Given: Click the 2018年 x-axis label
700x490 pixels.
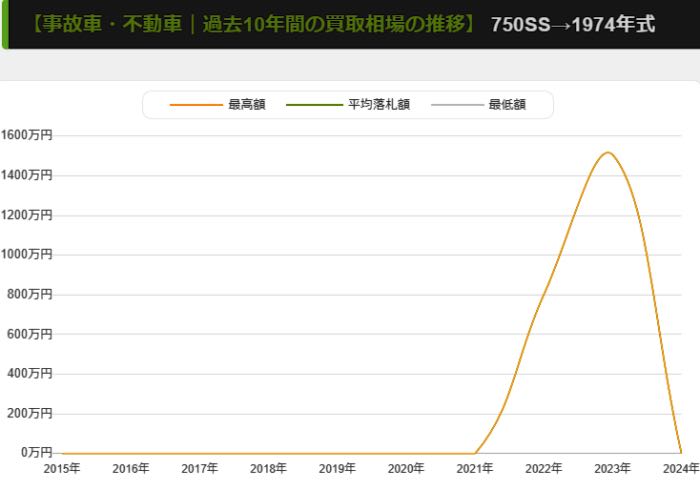Looking at the screenshot, I should pyautogui.click(x=268, y=469).
